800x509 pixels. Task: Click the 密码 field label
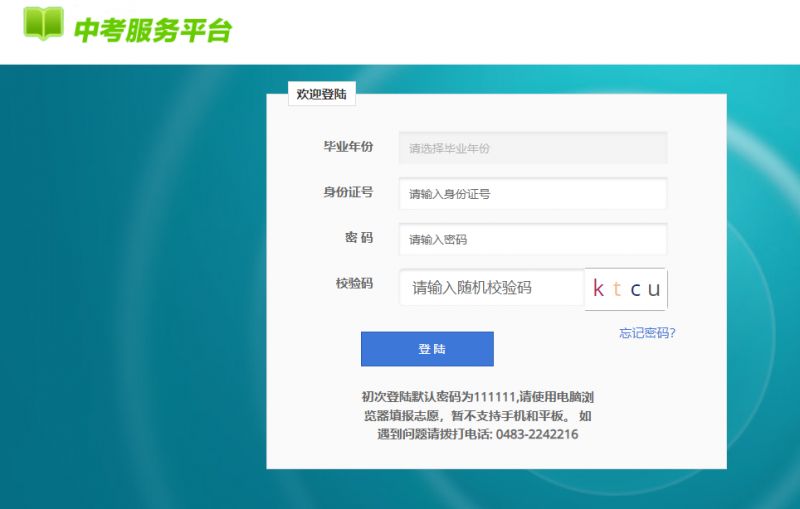point(359,238)
